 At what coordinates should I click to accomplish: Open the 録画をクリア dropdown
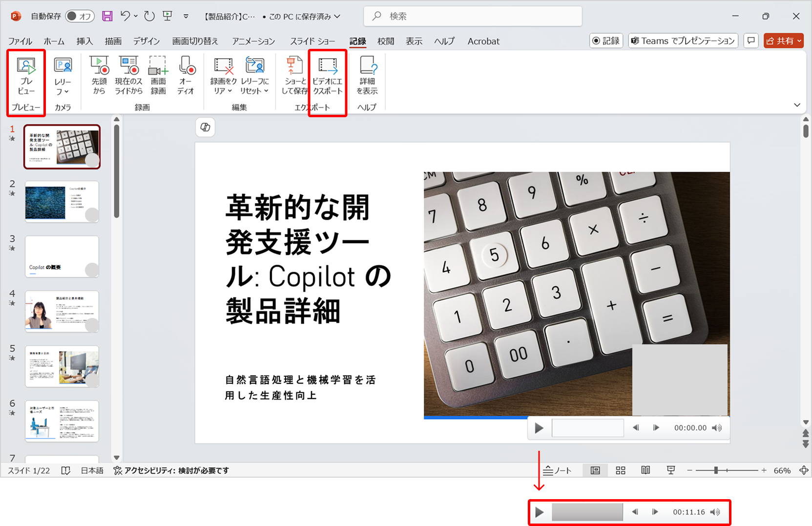pos(223,76)
